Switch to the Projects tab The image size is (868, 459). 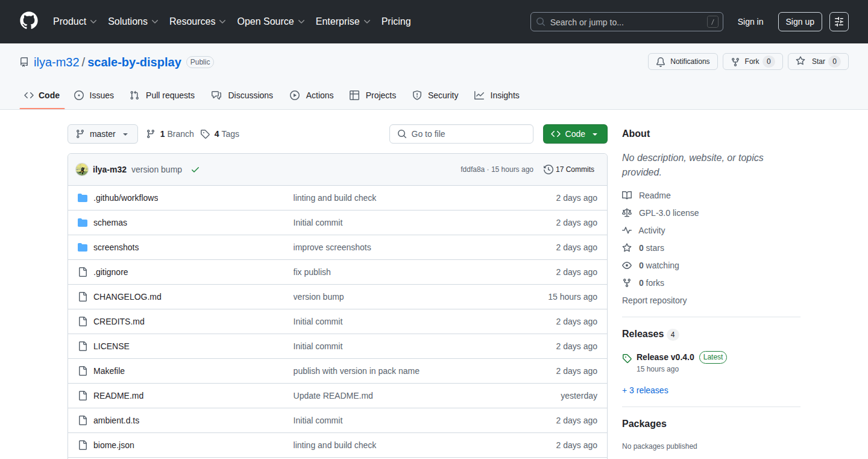[373, 95]
